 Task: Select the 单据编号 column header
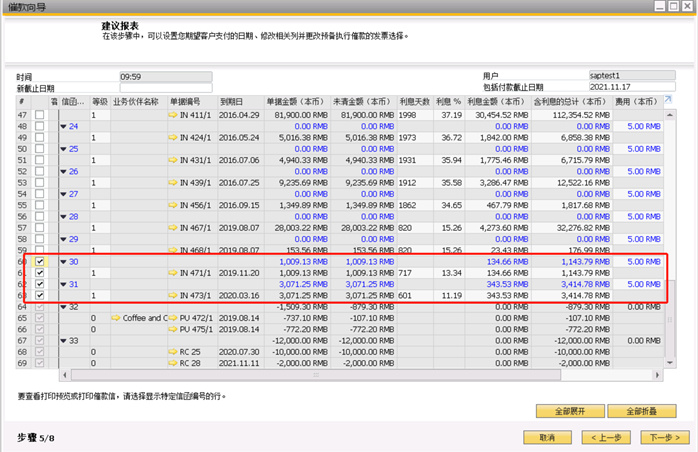pos(192,102)
